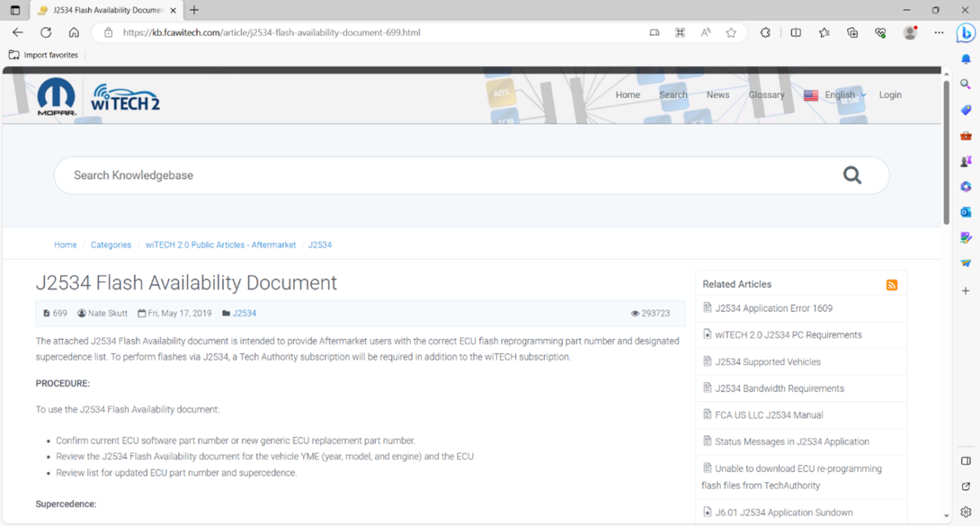This screenshot has height=526, width=980.
Task: Open the RSS feed icon in Related Articles
Action: (892, 285)
